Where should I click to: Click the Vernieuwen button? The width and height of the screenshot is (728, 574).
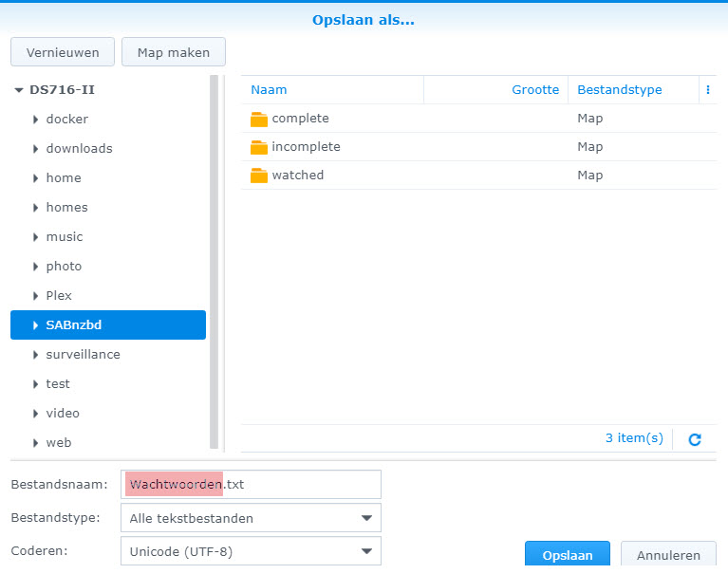(x=63, y=52)
